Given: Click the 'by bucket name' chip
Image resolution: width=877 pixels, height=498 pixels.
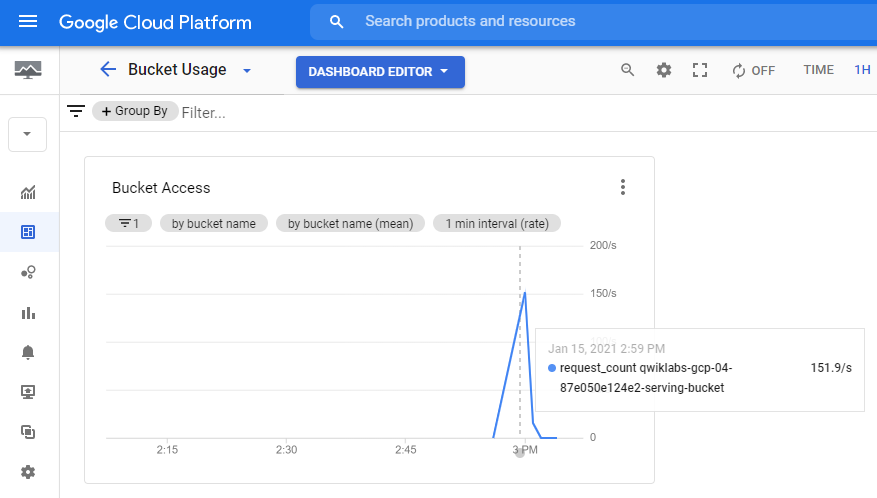Looking at the screenshot, I should [x=214, y=223].
